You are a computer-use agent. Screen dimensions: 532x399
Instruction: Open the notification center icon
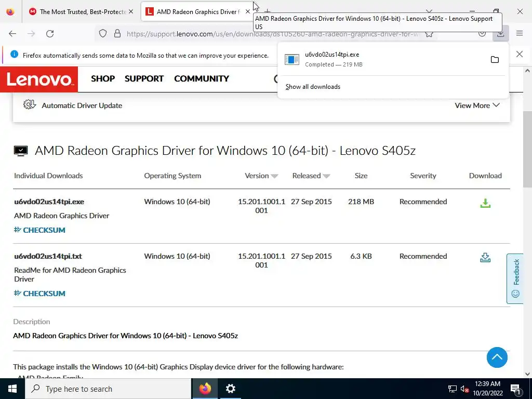(x=515, y=389)
